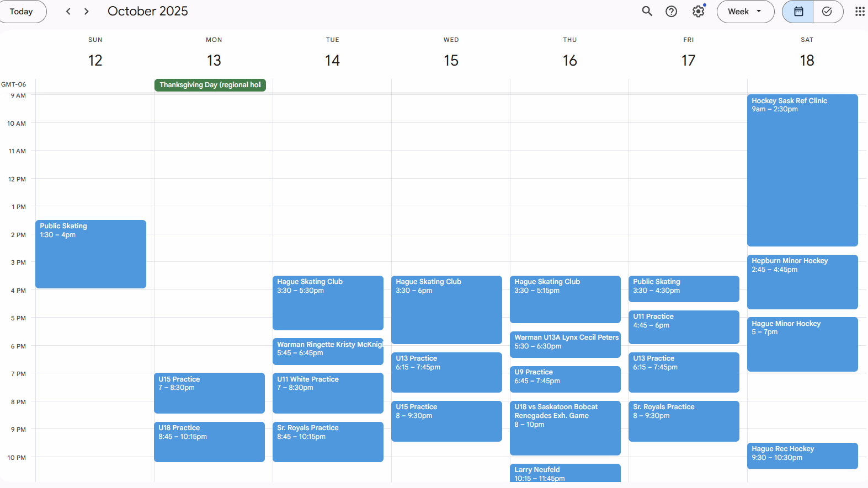
Task: Open the Settings gear menu
Action: coord(698,11)
